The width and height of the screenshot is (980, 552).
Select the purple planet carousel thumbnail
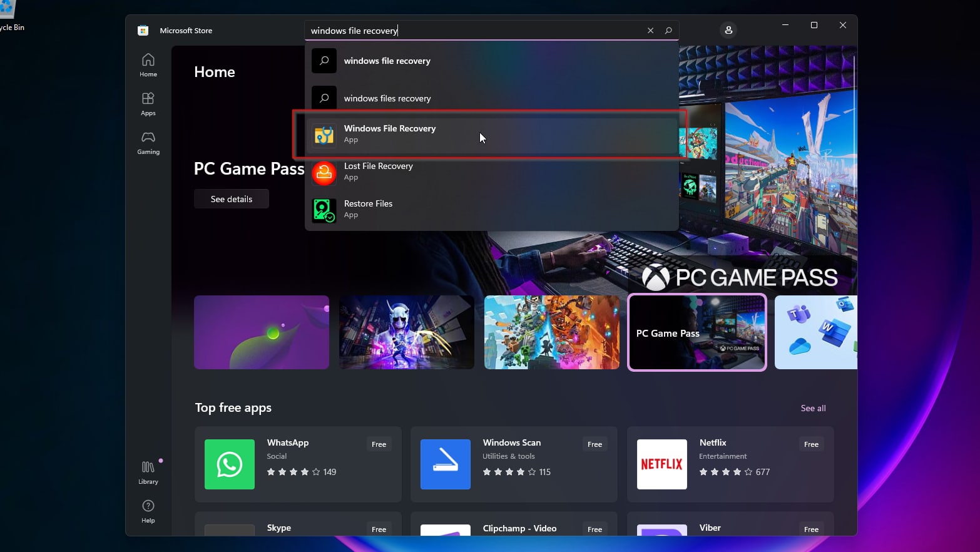(x=262, y=332)
